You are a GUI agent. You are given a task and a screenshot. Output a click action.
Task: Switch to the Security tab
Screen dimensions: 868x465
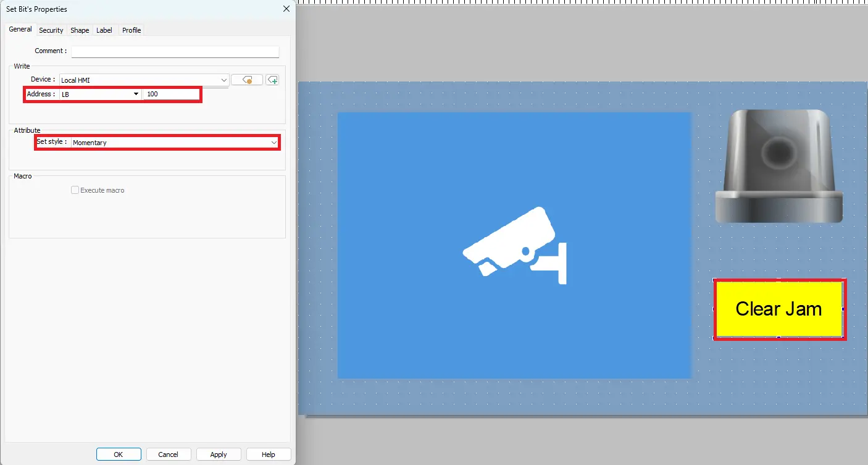coord(51,30)
